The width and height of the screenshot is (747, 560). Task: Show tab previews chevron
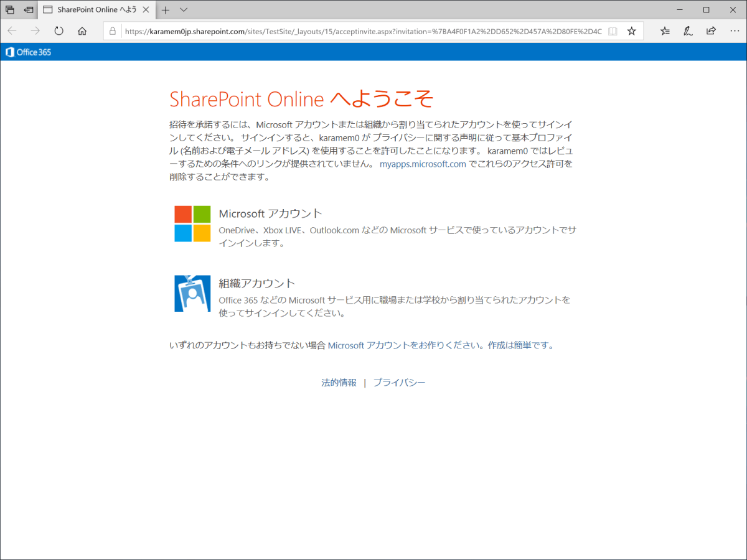point(184,10)
